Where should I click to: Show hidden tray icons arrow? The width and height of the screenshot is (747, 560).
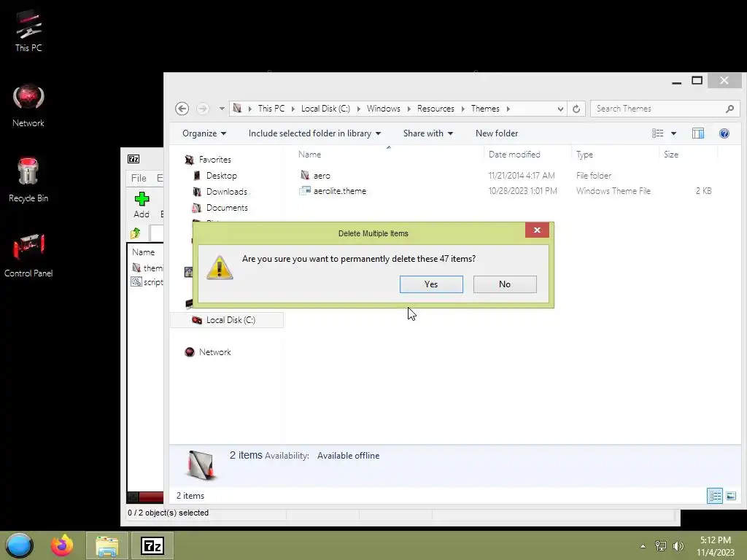point(643,546)
